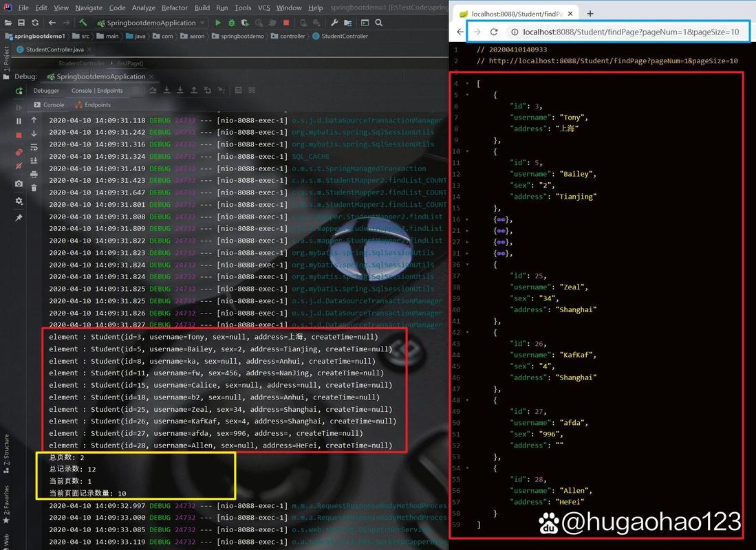The height and width of the screenshot is (550, 756).
Task: Open debug settings gear icon
Action: click(x=19, y=201)
